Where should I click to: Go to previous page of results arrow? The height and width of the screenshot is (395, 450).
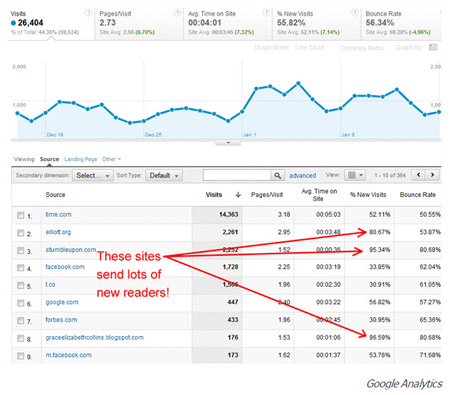pyautogui.click(x=419, y=175)
